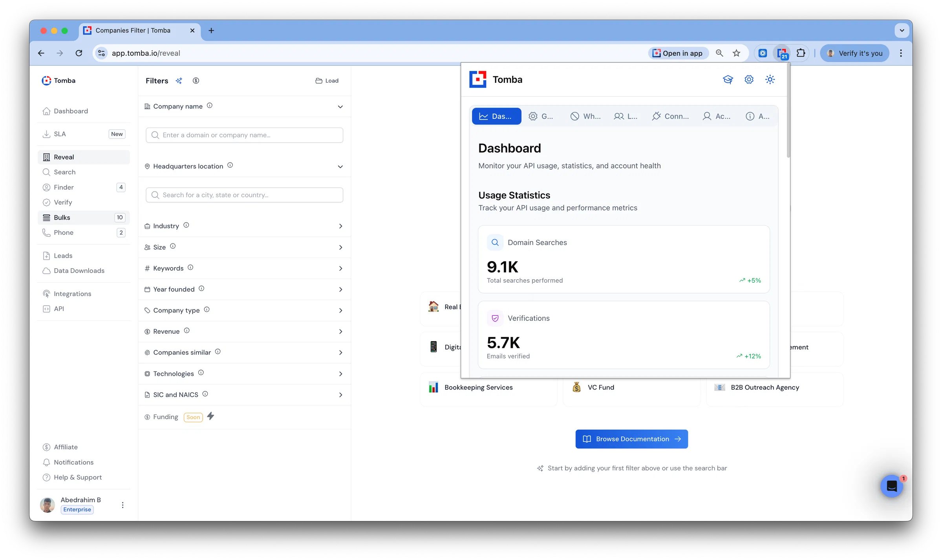Focus the city, state or country search field
This screenshot has height=560, width=942.
[244, 195]
